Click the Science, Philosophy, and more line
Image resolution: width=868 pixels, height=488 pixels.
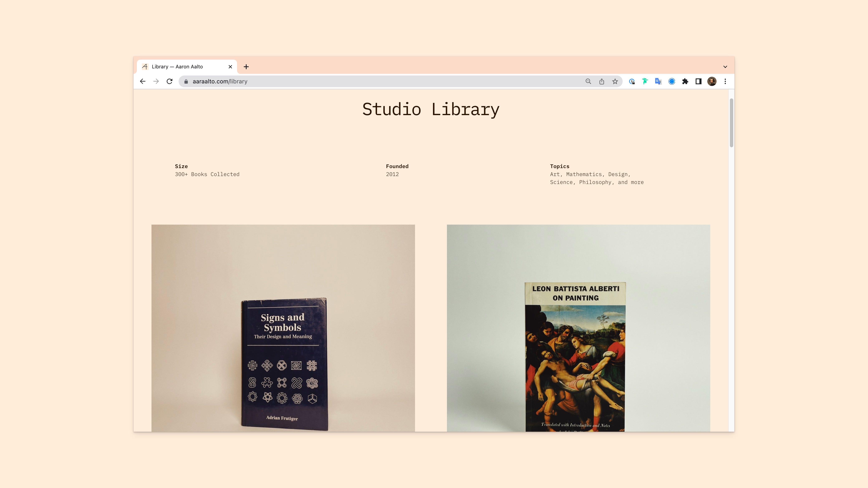coord(597,182)
